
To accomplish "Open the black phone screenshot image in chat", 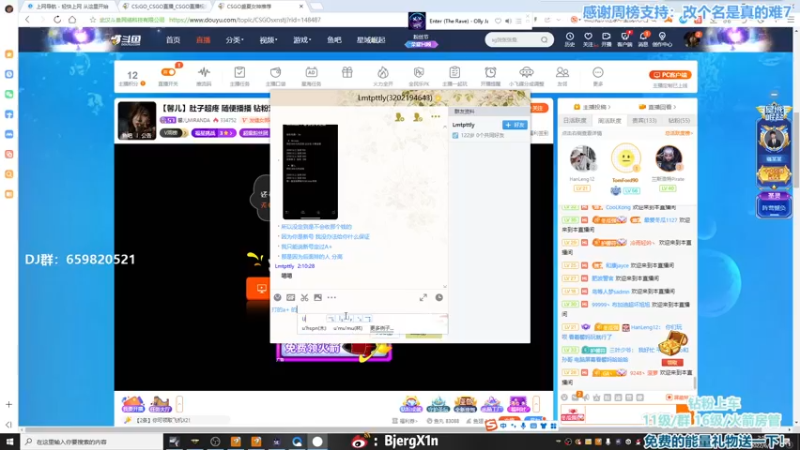I will point(310,172).
